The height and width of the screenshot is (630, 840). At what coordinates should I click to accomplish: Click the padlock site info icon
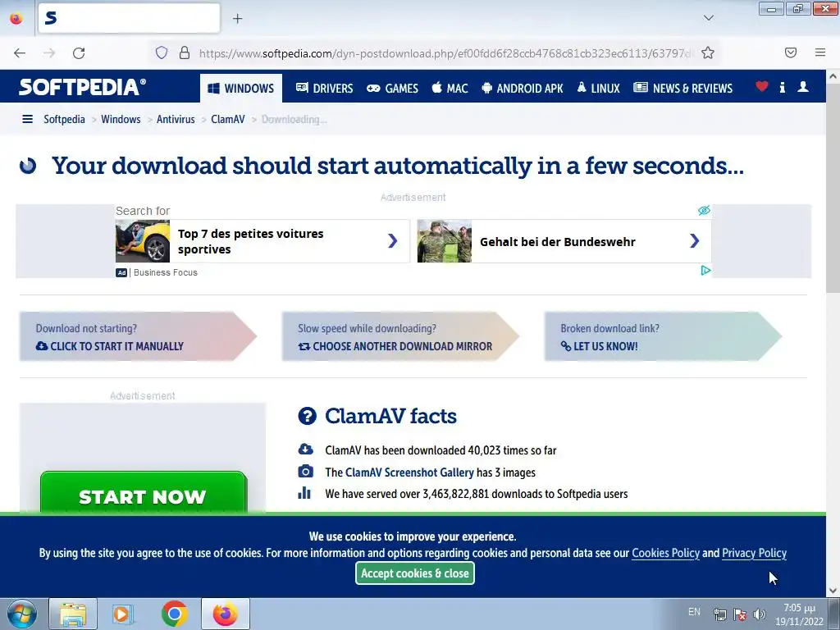[x=185, y=52]
